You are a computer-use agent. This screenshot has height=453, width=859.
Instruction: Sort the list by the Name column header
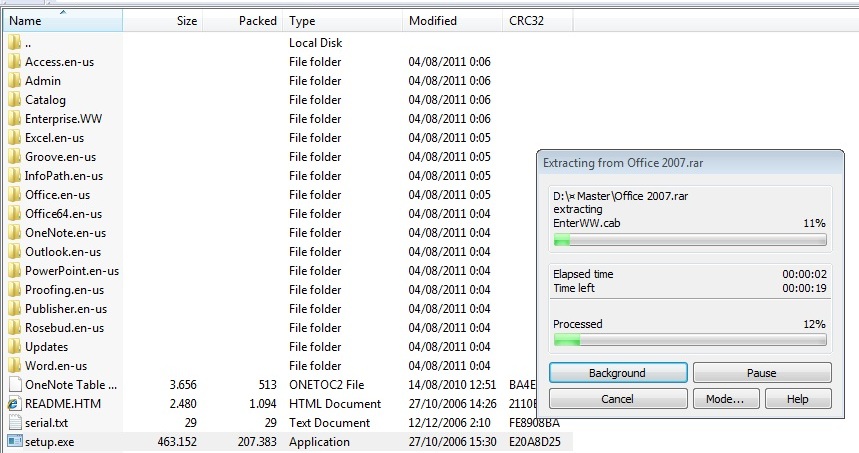pyautogui.click(x=62, y=21)
